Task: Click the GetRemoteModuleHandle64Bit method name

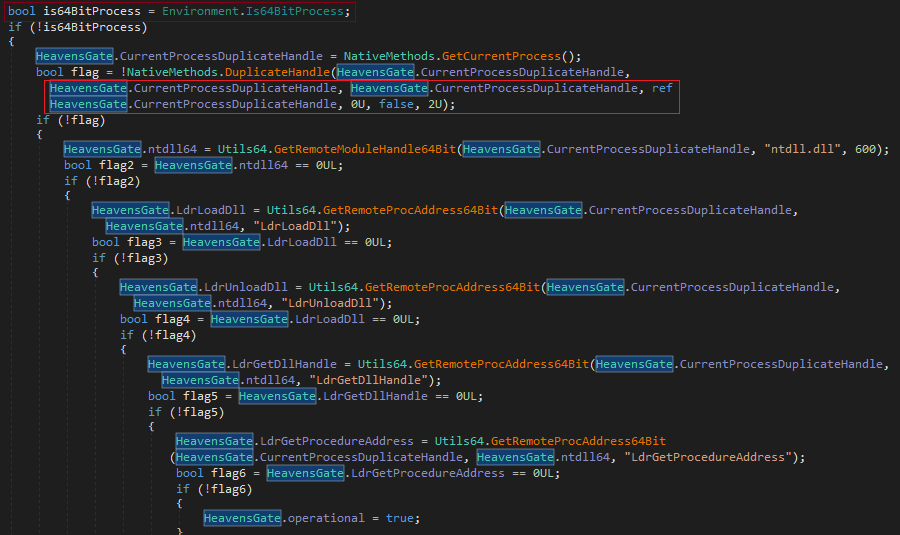Action: tap(384, 149)
